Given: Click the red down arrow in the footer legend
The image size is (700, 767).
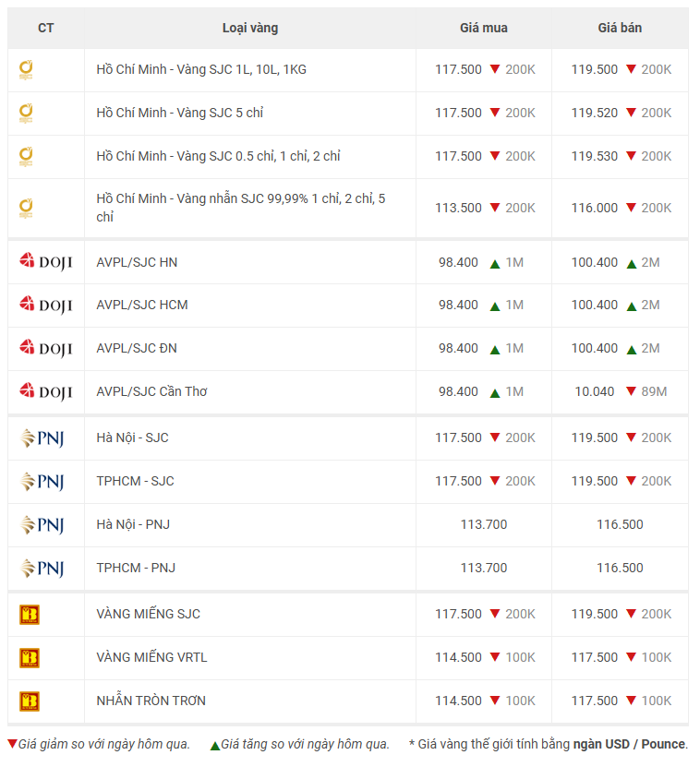Looking at the screenshot, I should pyautogui.click(x=12, y=744).
